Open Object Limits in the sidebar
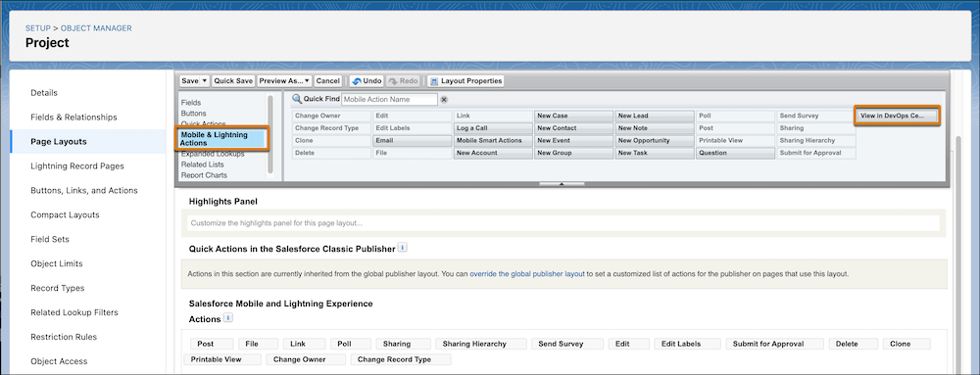The width and height of the screenshot is (980, 375). point(56,263)
